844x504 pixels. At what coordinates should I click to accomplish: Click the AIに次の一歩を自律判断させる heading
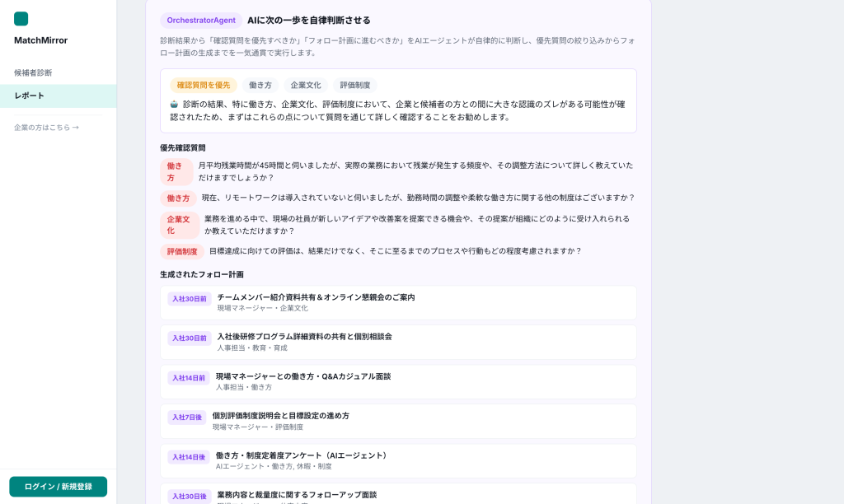pos(309,21)
